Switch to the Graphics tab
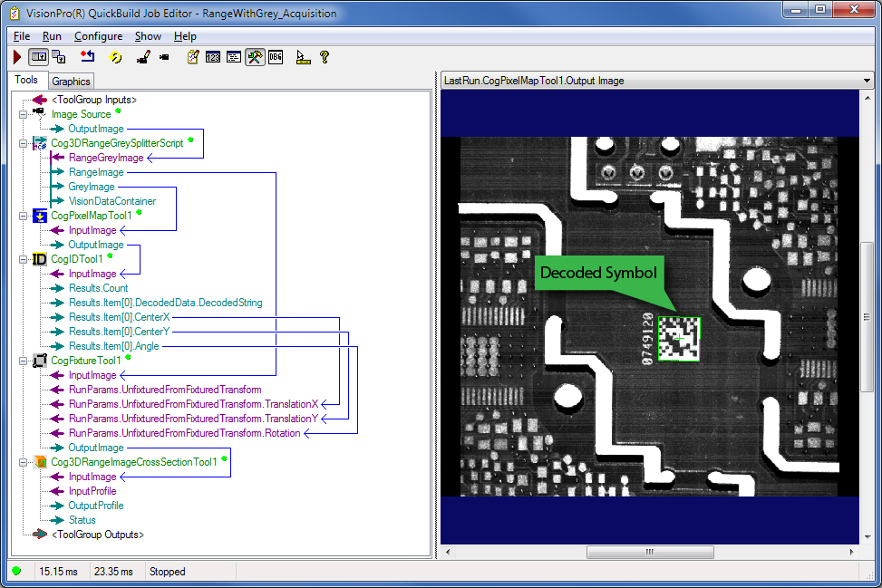This screenshot has width=882, height=588. tap(71, 82)
